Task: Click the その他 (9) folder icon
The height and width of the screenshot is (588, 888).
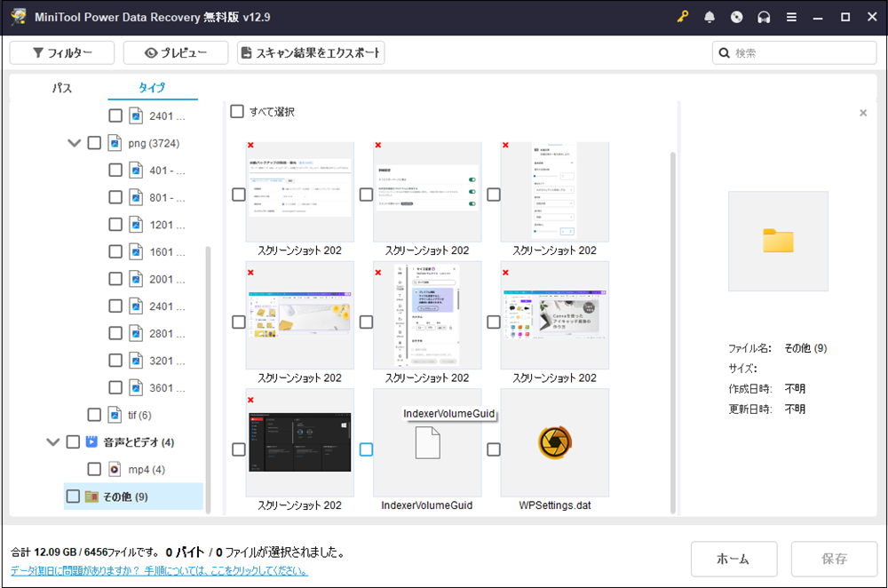Action: tap(91, 497)
